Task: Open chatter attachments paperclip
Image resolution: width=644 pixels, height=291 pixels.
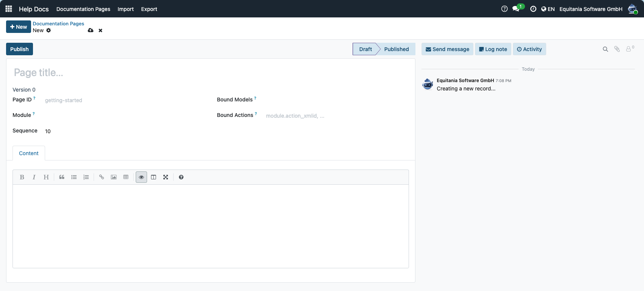Action: coord(617,49)
